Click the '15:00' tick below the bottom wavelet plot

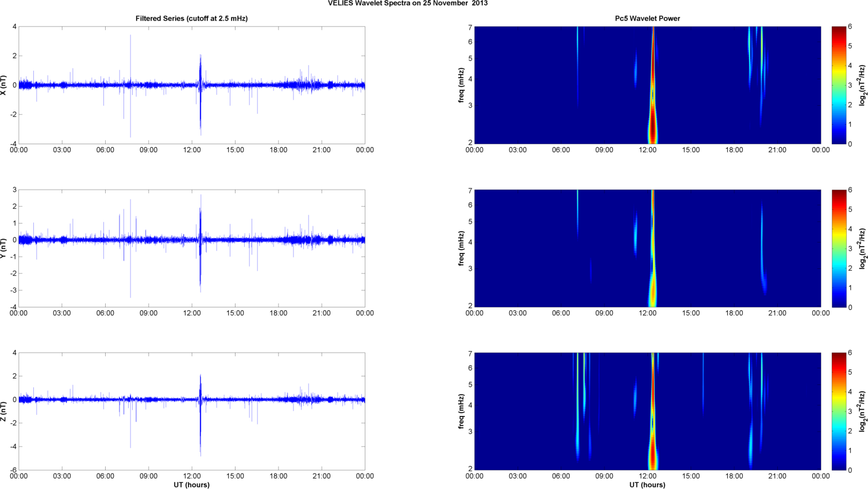[691, 476]
